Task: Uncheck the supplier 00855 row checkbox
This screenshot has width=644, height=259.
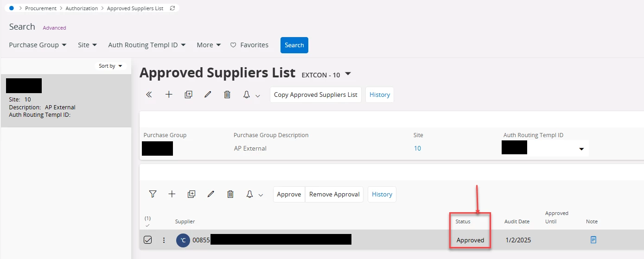Action: [147, 240]
